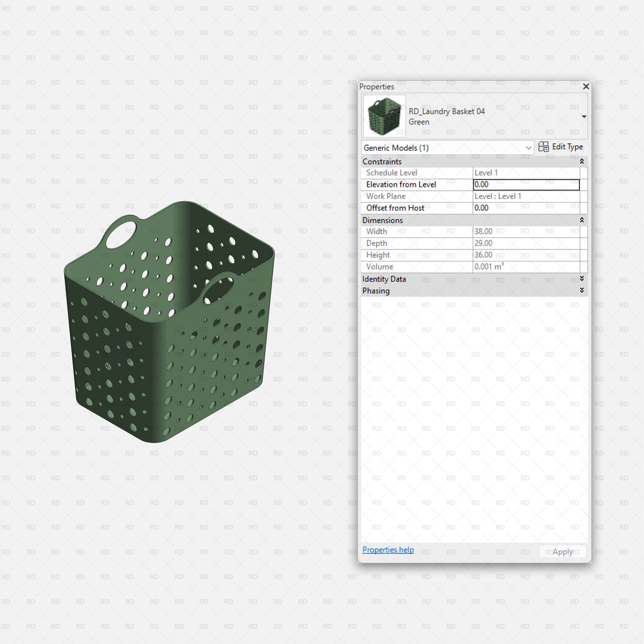
Task: Collapse the Dimensions section
Action: [582, 220]
